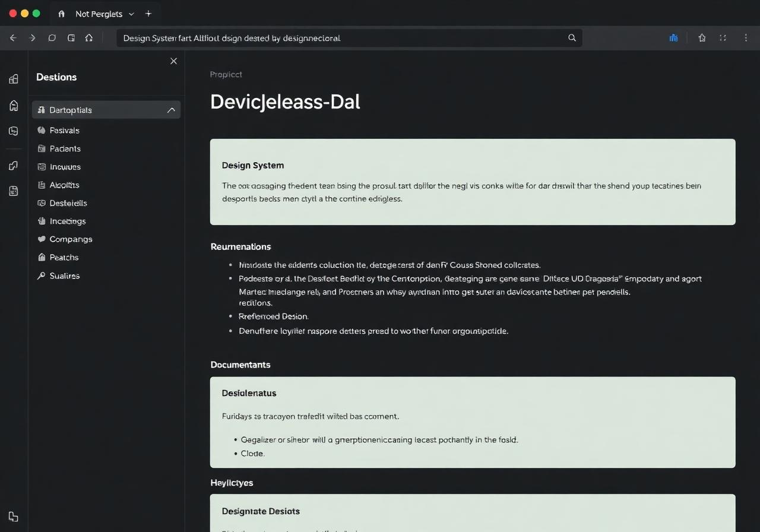Add a new tab with plus button
The image size is (760, 532).
point(148,14)
